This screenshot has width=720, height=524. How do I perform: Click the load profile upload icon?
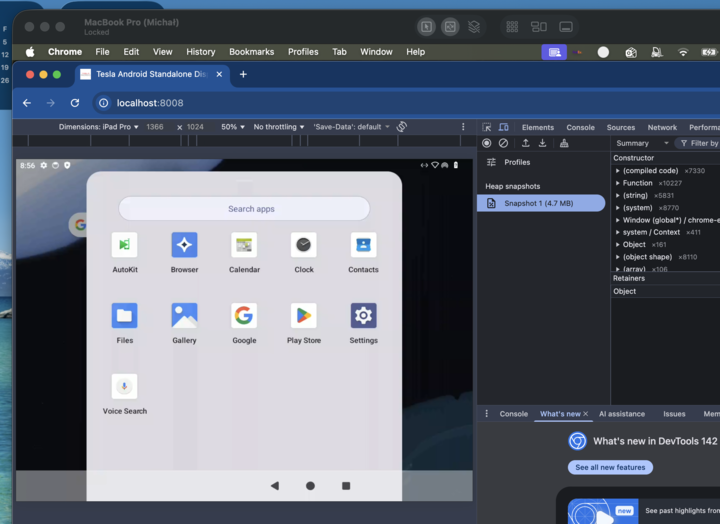(x=525, y=143)
